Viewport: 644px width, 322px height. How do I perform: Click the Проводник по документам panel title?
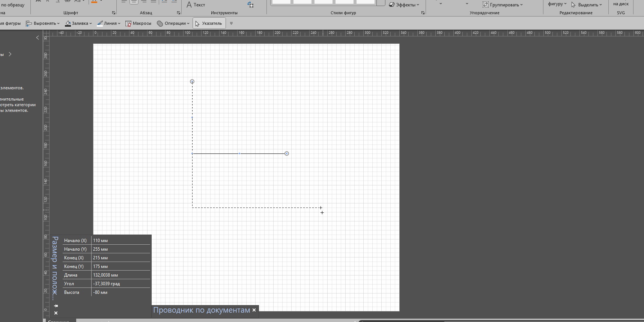click(202, 310)
